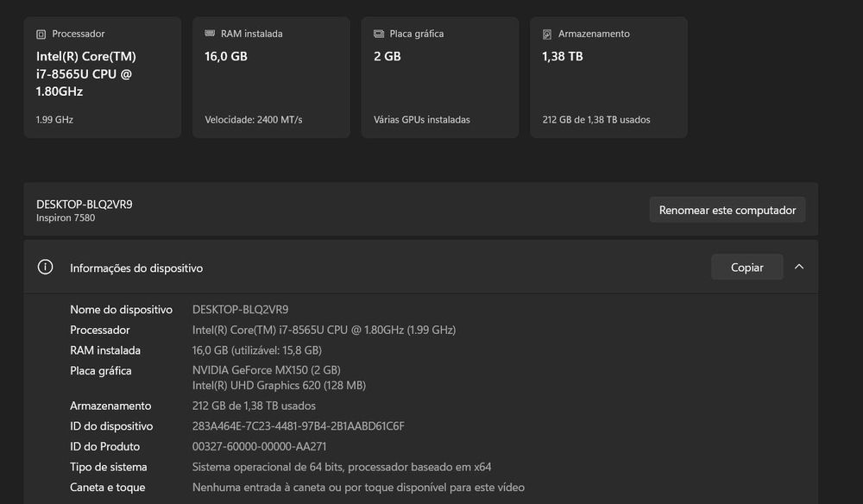
Task: Click NVIDIA GeForce MX150 (2 GB) entry
Action: pyautogui.click(x=267, y=370)
